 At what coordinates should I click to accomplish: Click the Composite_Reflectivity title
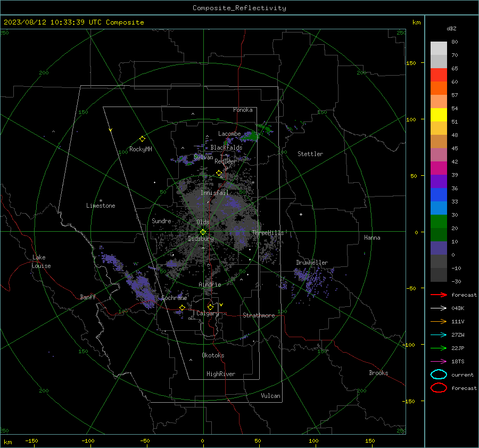coord(240,8)
